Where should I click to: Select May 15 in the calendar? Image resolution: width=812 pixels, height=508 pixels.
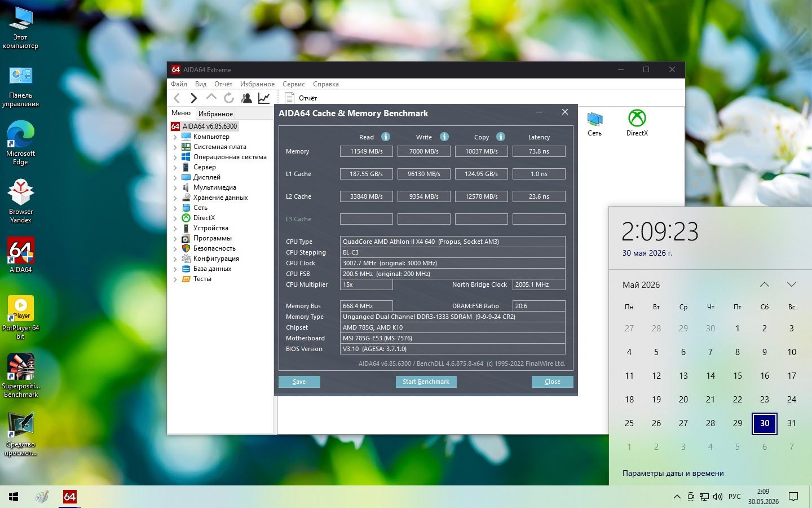738,376
